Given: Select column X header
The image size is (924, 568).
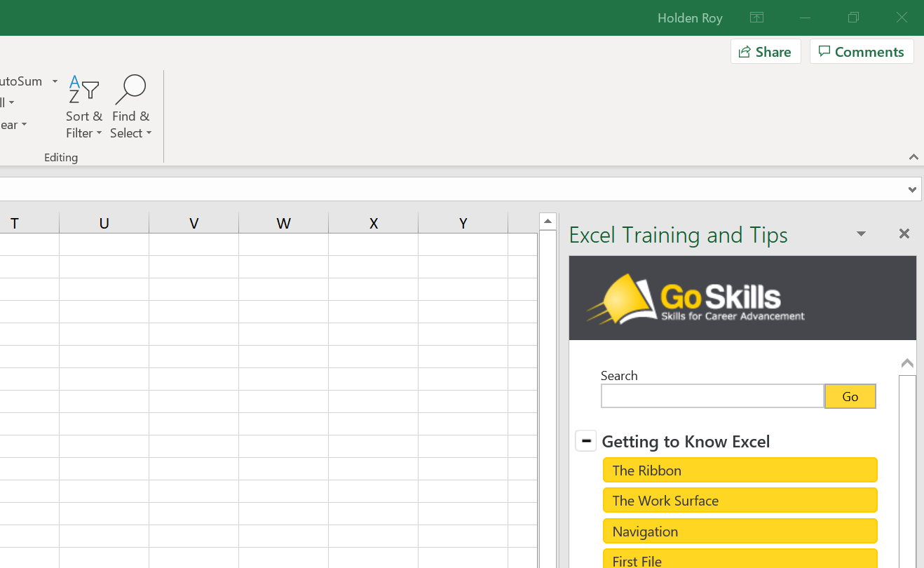Looking at the screenshot, I should 374,223.
